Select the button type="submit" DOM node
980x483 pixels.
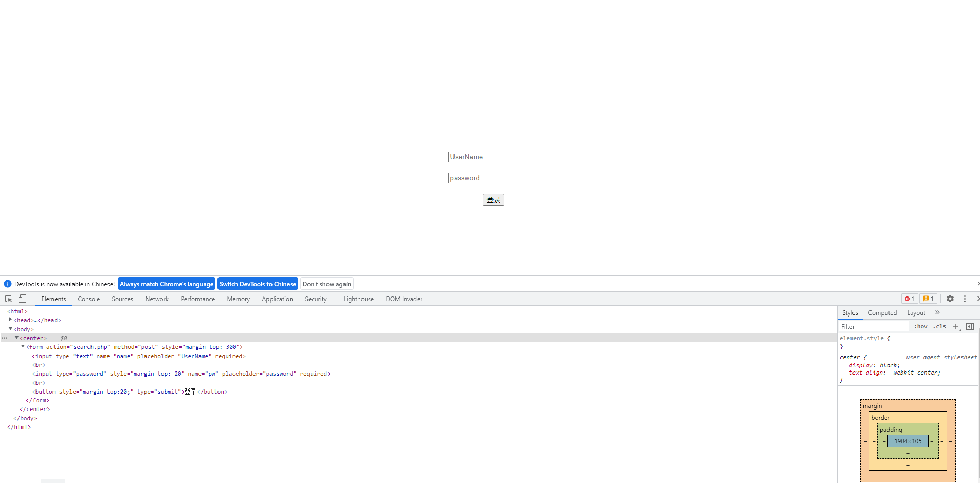(x=130, y=392)
